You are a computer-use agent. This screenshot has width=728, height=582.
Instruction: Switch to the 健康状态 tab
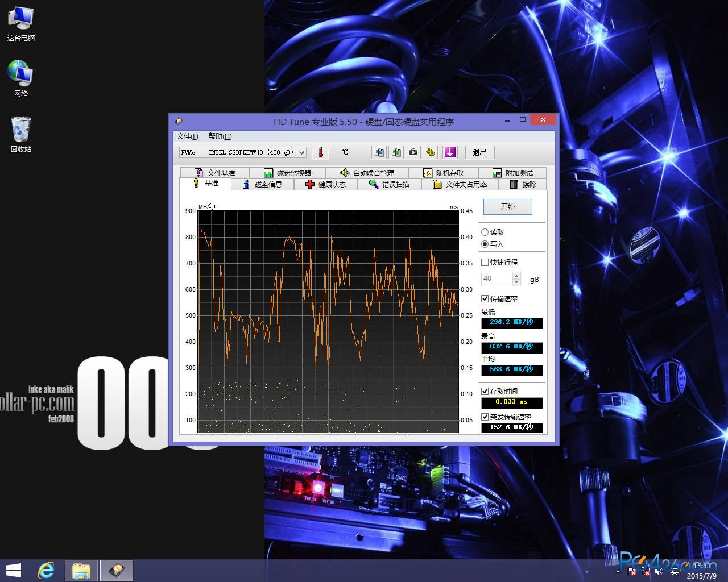(x=325, y=184)
